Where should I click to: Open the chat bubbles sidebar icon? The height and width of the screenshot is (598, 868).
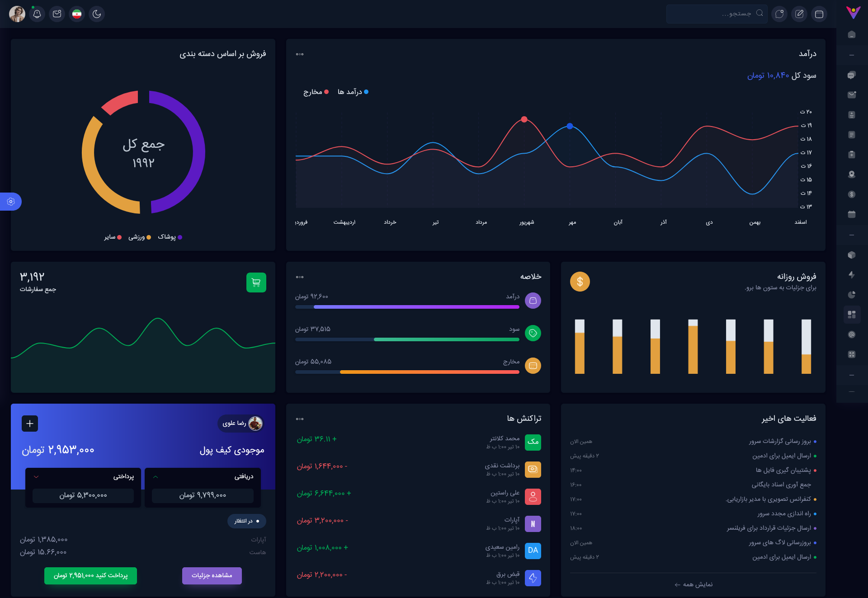(x=852, y=75)
